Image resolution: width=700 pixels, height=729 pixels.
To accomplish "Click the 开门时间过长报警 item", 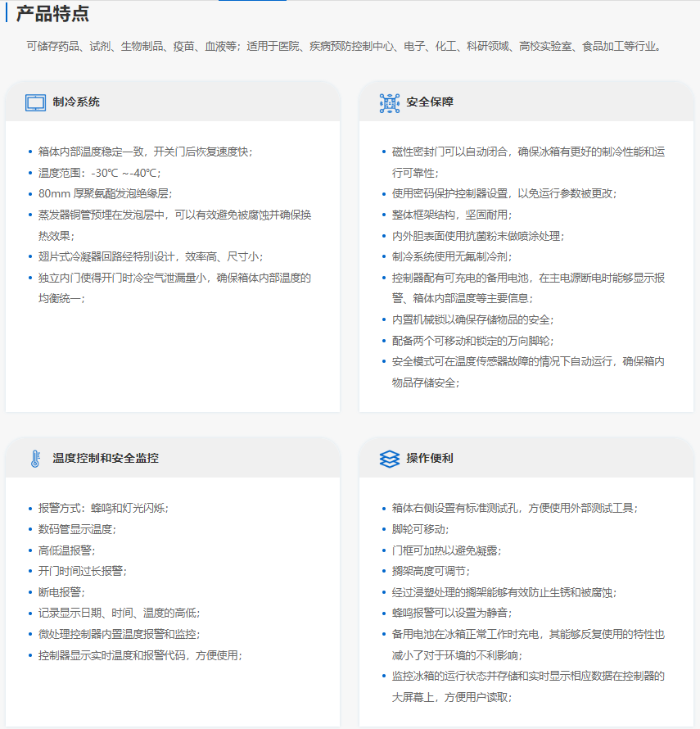I will point(83,571).
